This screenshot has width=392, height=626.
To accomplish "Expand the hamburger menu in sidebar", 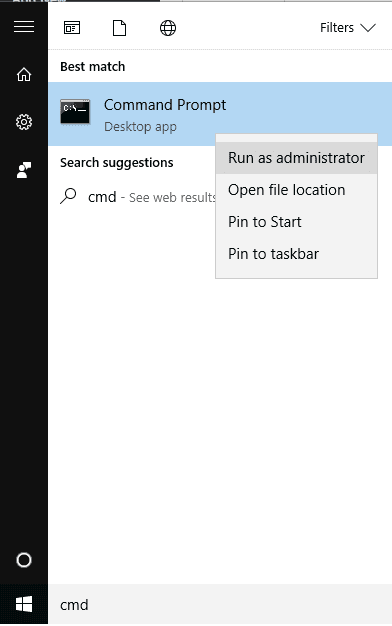I will pos(24,27).
